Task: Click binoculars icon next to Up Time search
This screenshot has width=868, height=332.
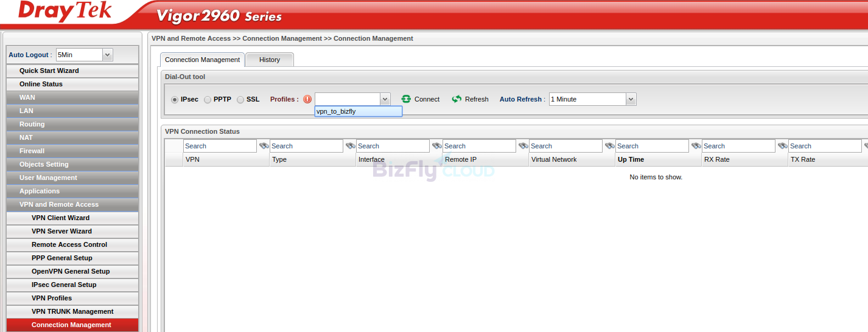Action: pyautogui.click(x=696, y=146)
